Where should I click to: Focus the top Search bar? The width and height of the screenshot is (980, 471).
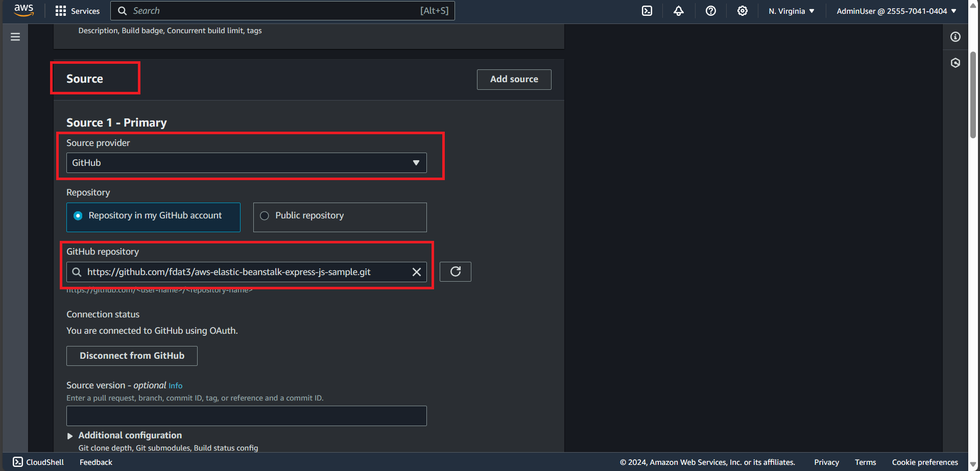coord(283,11)
